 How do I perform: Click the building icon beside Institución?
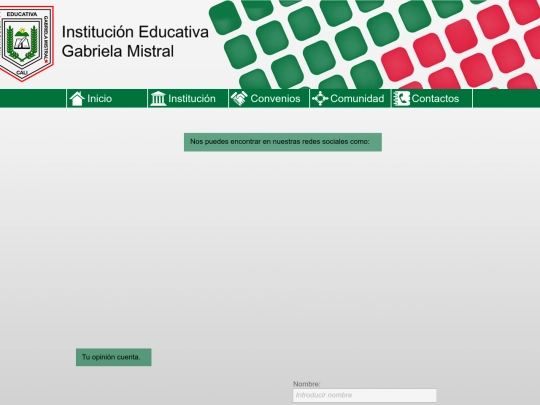click(158, 98)
